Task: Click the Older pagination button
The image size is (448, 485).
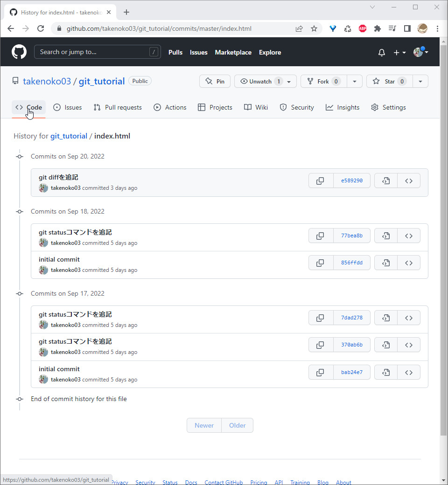Action: tap(238, 426)
